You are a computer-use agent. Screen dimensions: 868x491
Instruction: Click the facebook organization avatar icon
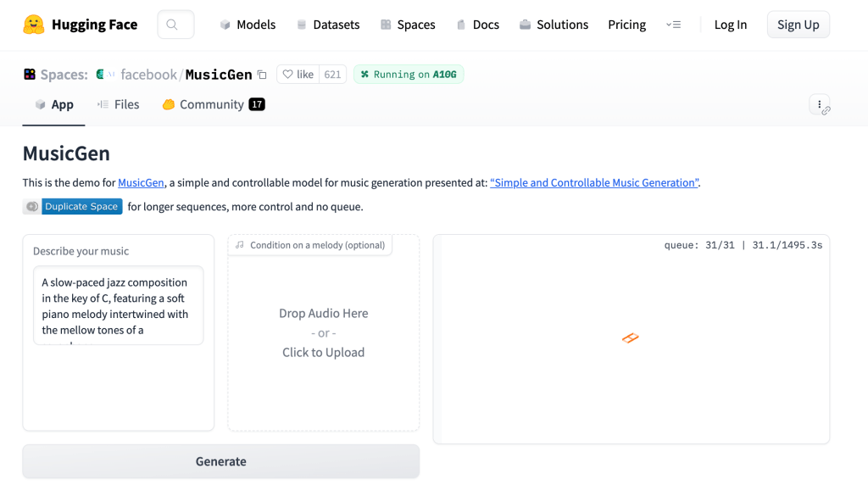tap(106, 75)
